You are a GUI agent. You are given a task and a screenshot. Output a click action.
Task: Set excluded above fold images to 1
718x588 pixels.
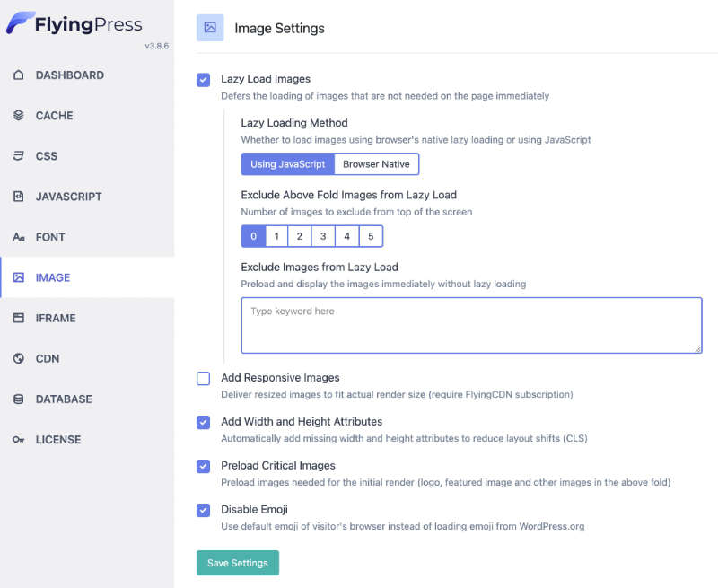tap(276, 236)
